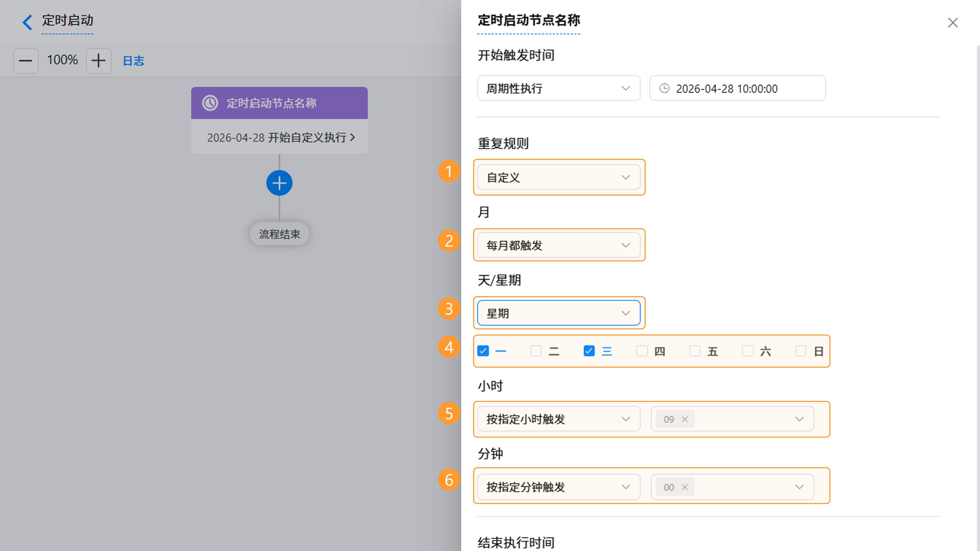This screenshot has width=980, height=551.
Task: Open the 日志 log link
Action: [133, 61]
